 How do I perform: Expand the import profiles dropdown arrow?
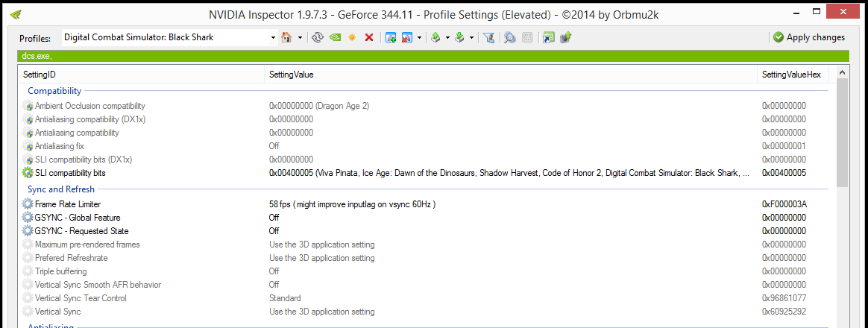click(x=471, y=37)
